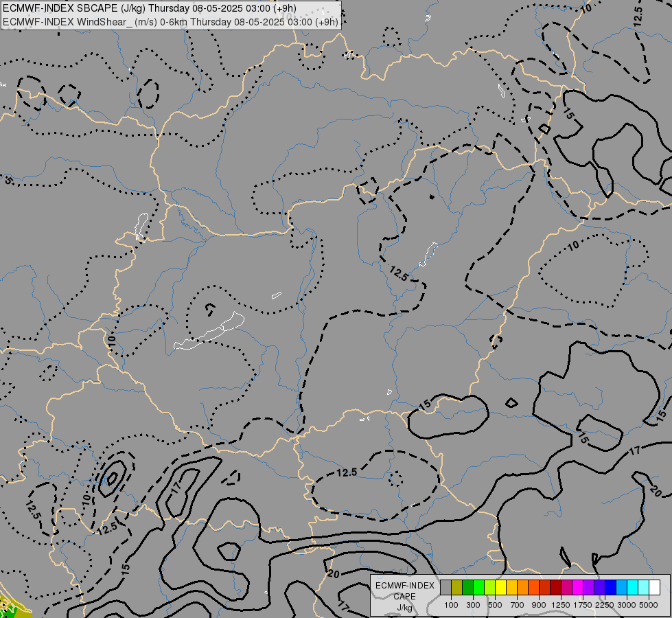
Task: Click the 100 legend value
Action: point(451,605)
